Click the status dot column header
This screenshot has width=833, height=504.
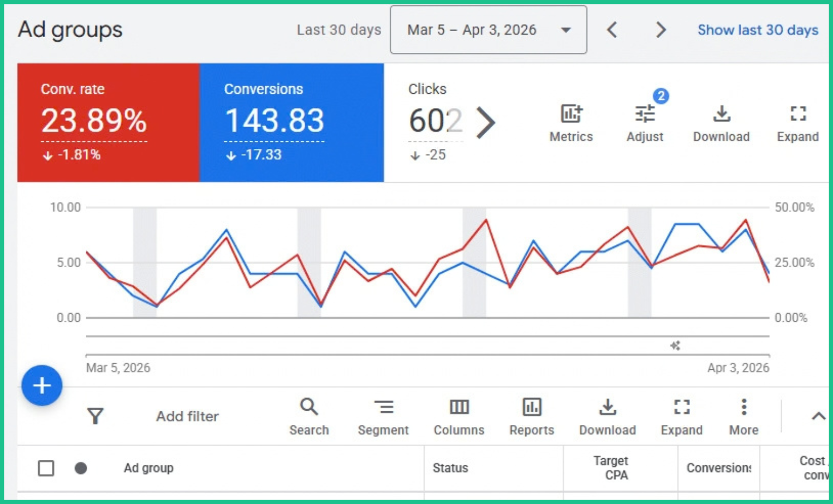pyautogui.click(x=81, y=468)
